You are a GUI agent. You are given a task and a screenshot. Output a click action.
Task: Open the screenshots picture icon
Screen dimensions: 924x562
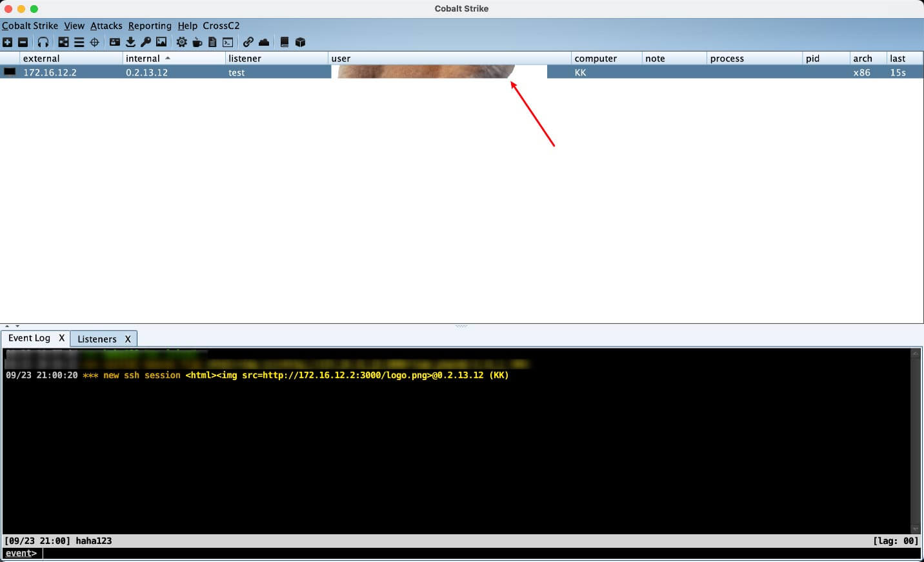[x=161, y=42]
